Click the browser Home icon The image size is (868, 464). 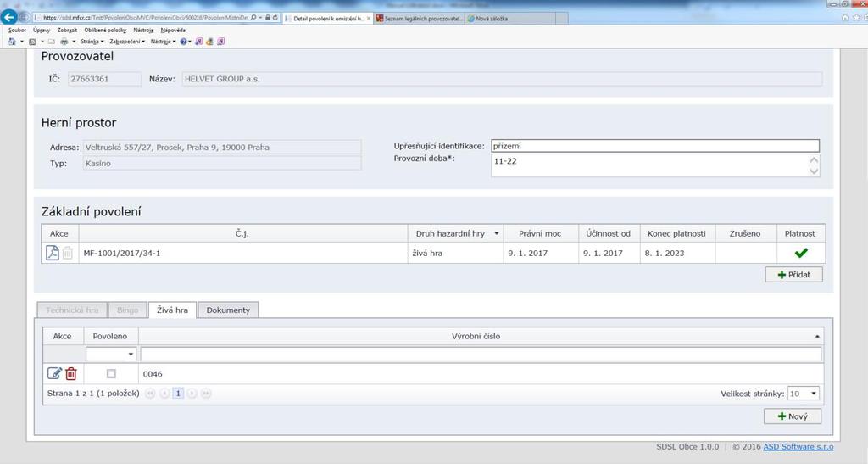(x=845, y=18)
